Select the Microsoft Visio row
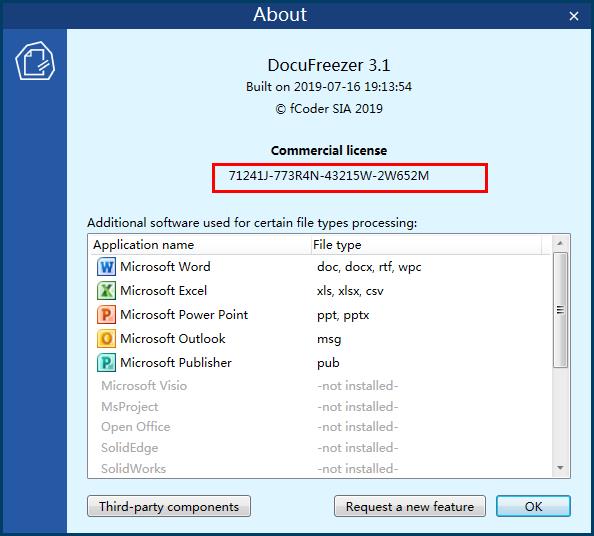Screen dimensions: 594x536 (320, 386)
